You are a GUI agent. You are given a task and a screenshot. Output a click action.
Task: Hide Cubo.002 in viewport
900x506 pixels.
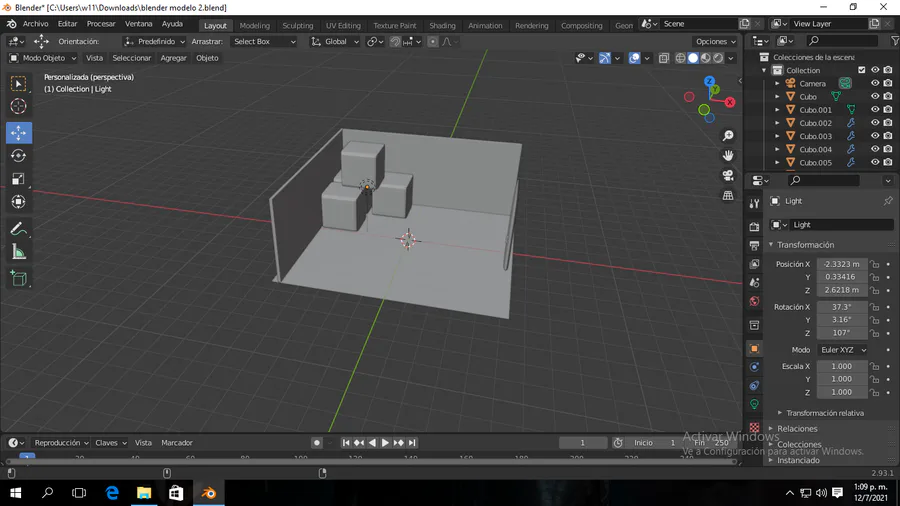[x=875, y=123]
